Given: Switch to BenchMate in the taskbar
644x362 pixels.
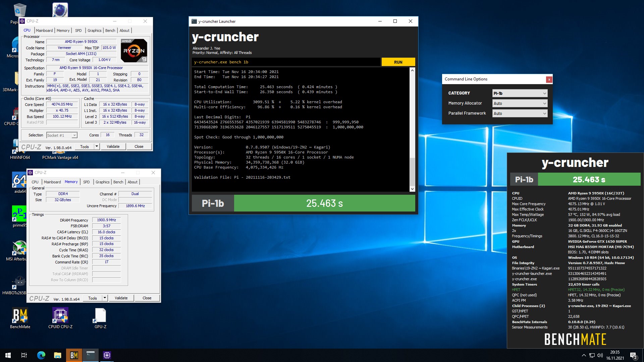Looking at the screenshot, I should pos(74,355).
